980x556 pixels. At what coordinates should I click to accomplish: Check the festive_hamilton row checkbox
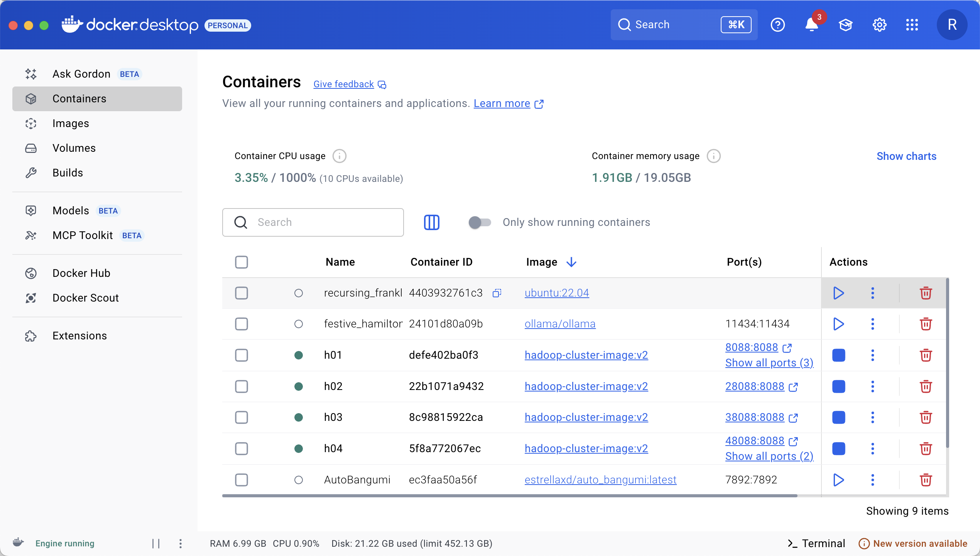[x=242, y=324]
